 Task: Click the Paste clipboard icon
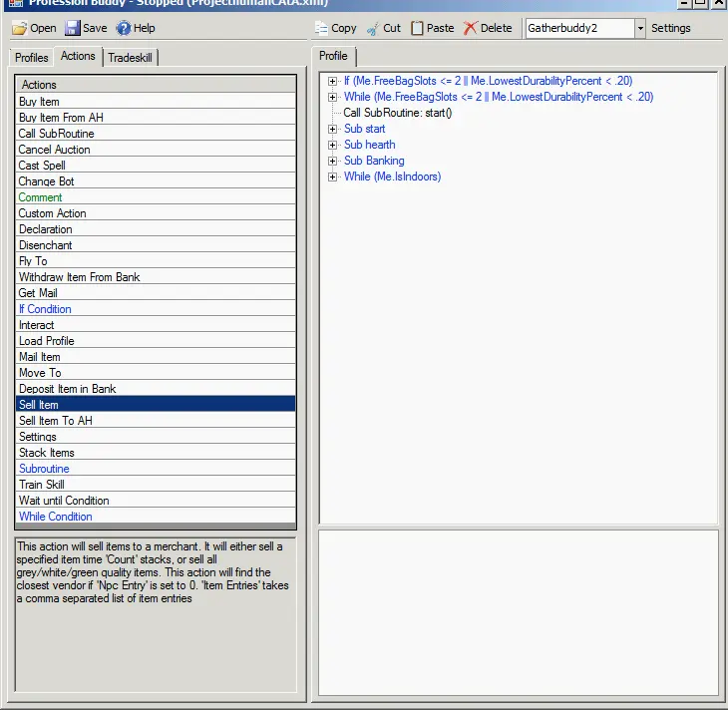(x=417, y=29)
